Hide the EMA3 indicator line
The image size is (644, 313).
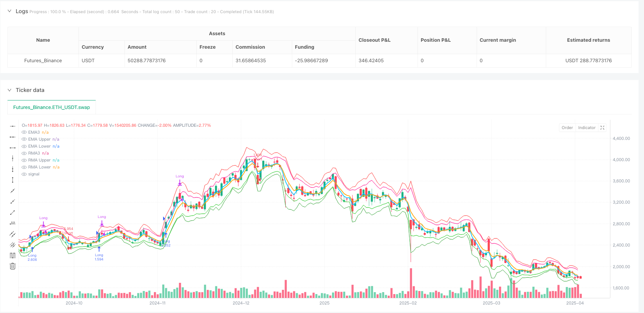tap(24, 133)
